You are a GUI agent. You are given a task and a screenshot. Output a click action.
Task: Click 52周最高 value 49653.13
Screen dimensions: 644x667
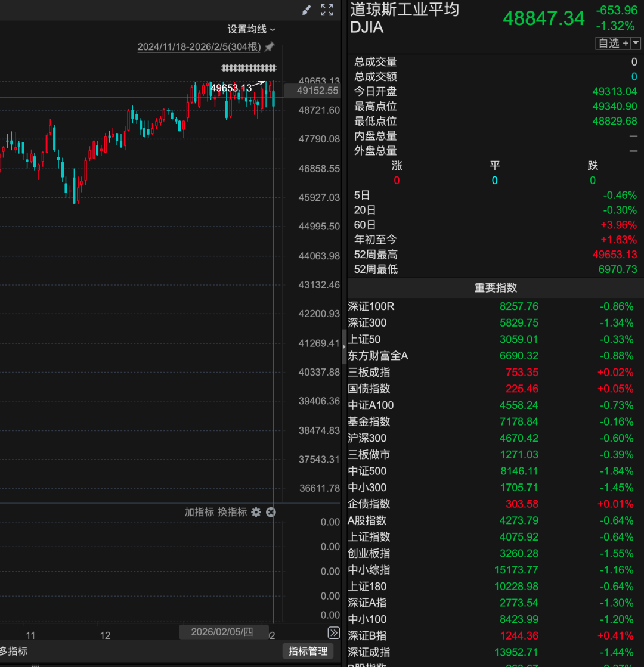[x=615, y=255]
